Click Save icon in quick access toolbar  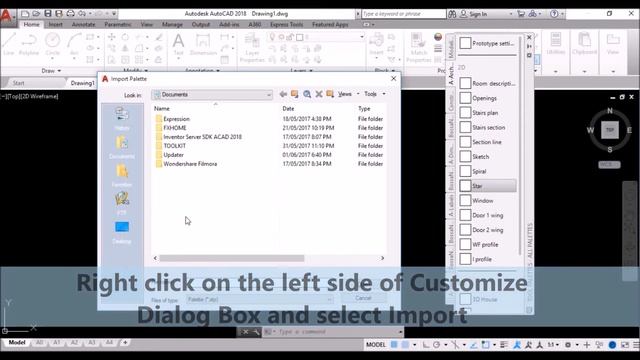pos(48,13)
